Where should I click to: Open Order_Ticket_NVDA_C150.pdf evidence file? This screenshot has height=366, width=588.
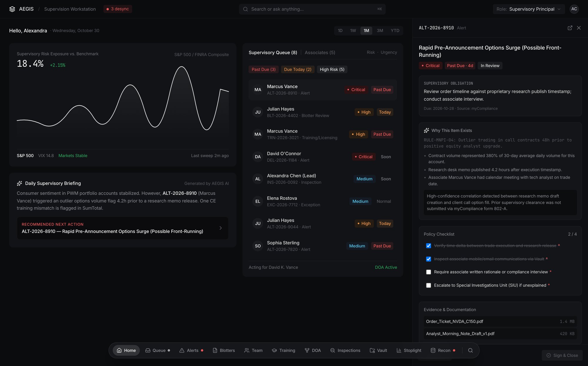pyautogui.click(x=500, y=321)
